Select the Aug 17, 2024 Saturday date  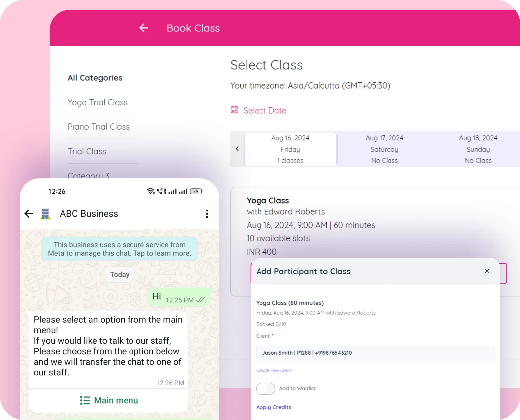[x=384, y=149]
